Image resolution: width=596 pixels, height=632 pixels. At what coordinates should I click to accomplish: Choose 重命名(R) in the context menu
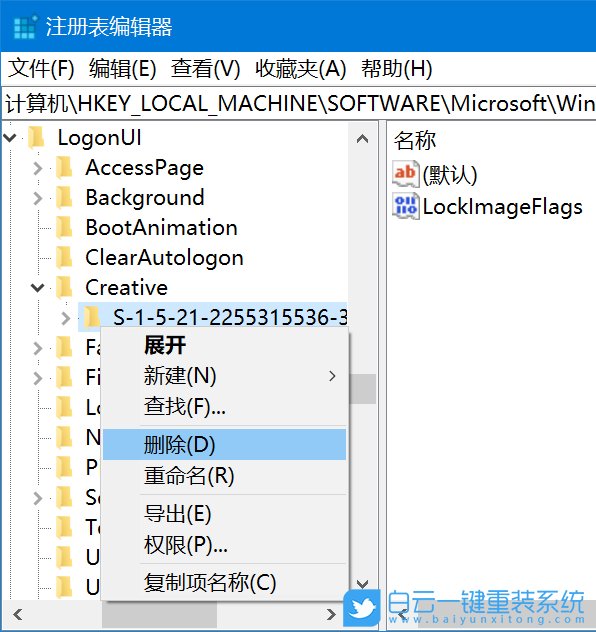pyautogui.click(x=224, y=476)
